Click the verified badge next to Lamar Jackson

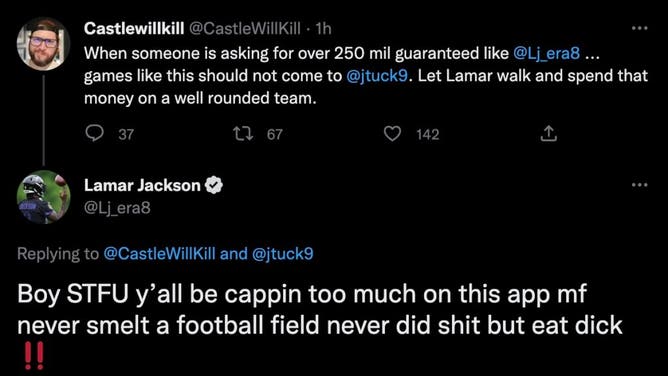214,185
